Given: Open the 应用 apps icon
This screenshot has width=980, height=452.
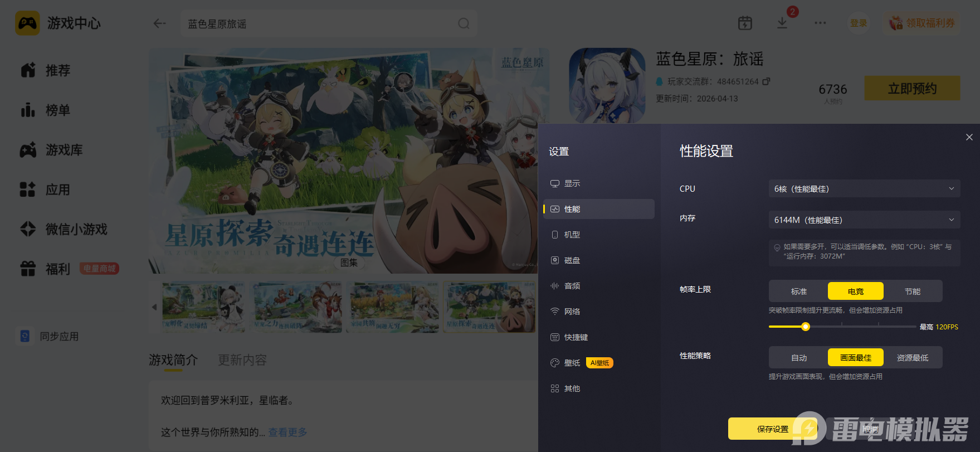Looking at the screenshot, I should tap(28, 189).
